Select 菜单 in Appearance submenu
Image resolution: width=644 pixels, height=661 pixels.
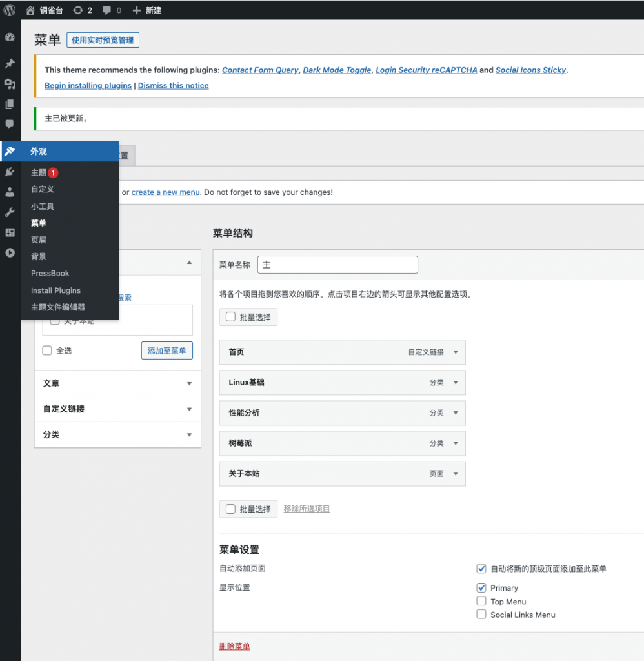click(39, 223)
